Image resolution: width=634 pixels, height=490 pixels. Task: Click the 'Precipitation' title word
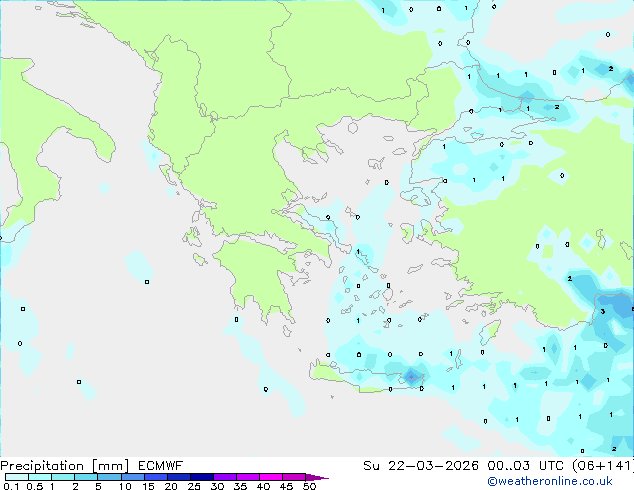[42, 466]
